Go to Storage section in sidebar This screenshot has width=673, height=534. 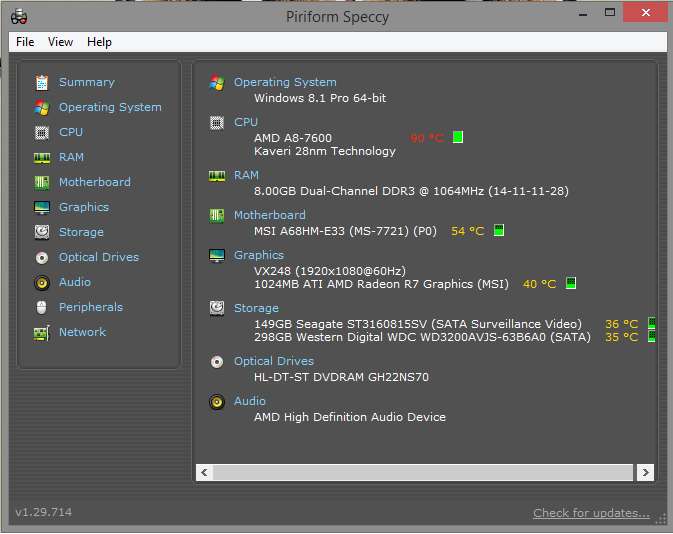tap(81, 233)
